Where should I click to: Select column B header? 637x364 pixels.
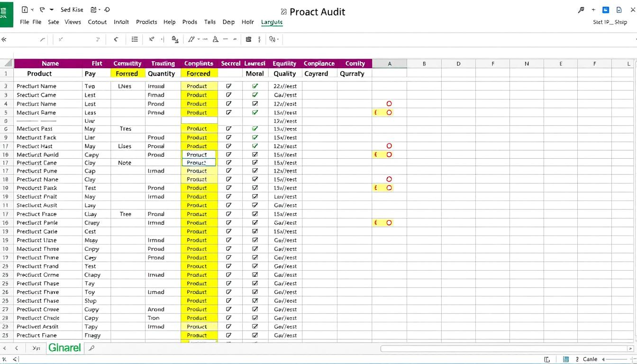coord(424,64)
